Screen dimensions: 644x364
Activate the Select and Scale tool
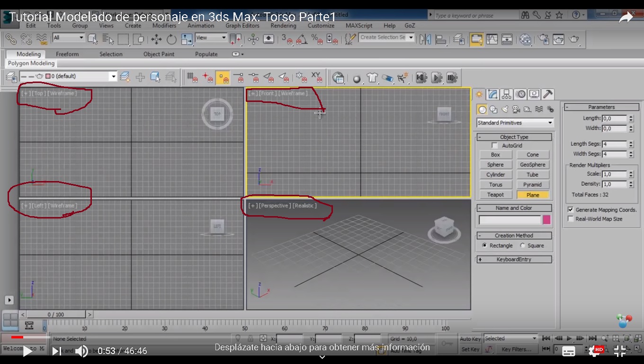(x=187, y=38)
